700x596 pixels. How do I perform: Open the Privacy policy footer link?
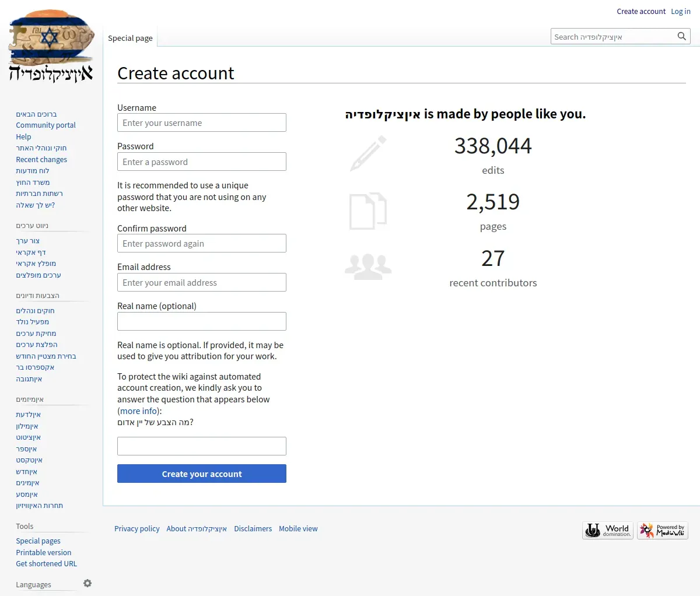[x=136, y=528]
